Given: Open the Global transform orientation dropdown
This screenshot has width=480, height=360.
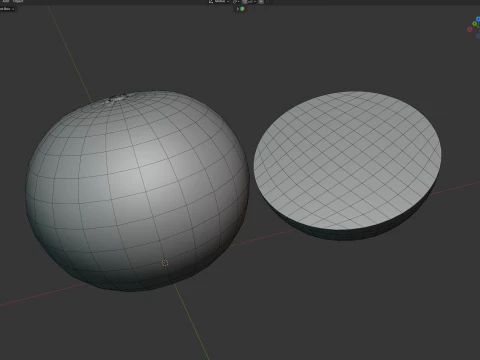Looking at the screenshot, I should (219, 1).
